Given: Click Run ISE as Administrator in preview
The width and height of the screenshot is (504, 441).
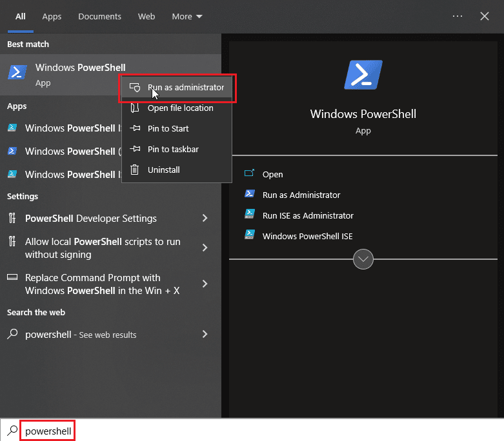Looking at the screenshot, I should [x=308, y=215].
